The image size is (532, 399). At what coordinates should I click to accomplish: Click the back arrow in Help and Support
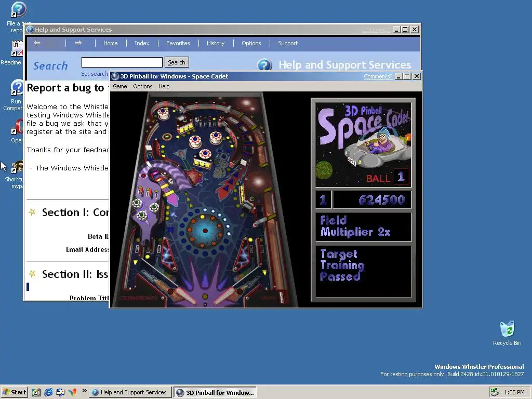click(x=37, y=43)
